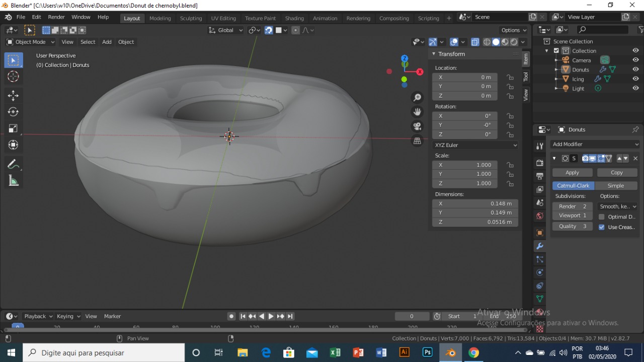Choose the Measure tool

tap(14, 181)
